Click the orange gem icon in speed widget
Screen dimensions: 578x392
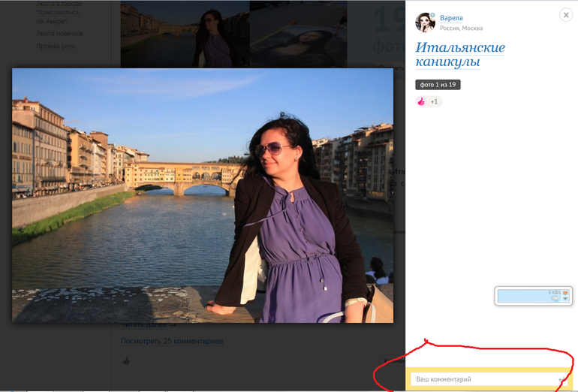coord(565,293)
